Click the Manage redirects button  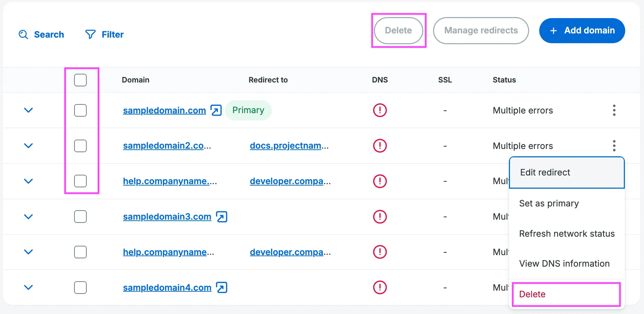coord(481,31)
